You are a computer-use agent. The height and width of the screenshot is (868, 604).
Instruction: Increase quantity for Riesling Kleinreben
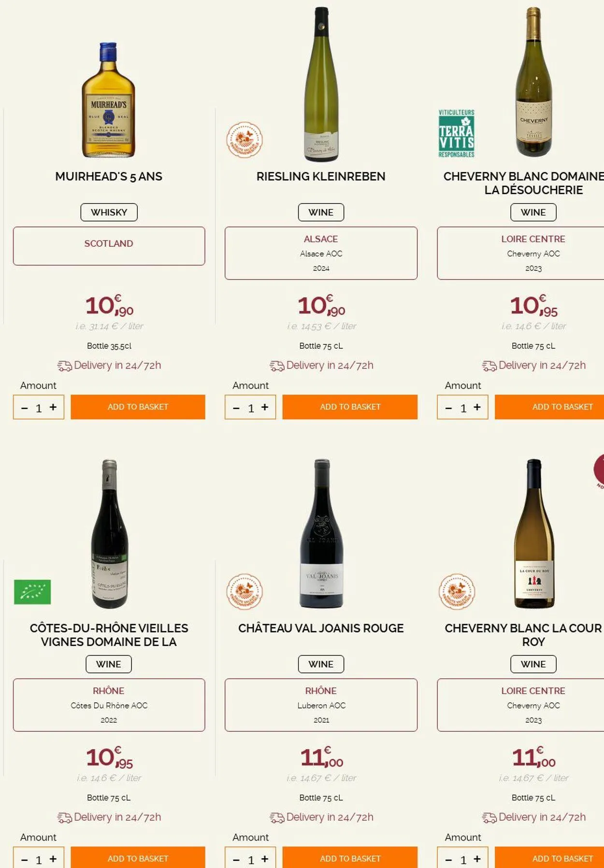click(265, 407)
